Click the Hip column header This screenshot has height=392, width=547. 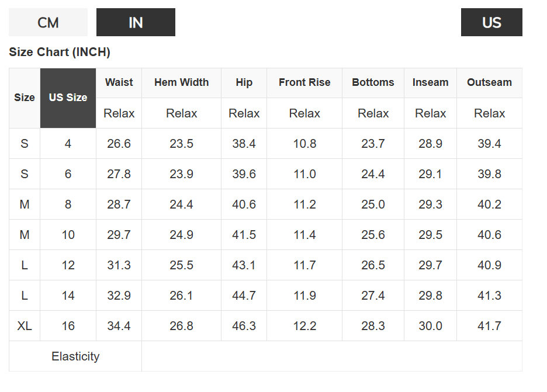click(x=244, y=82)
